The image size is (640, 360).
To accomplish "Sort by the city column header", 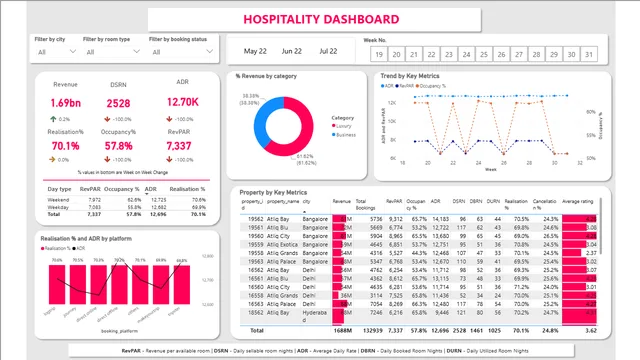I will [x=307, y=202].
